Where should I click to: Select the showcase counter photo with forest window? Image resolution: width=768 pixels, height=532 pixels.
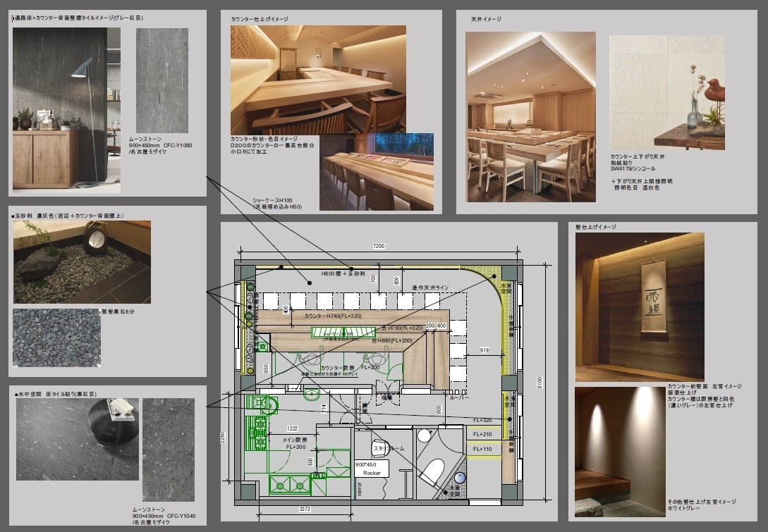[377, 172]
